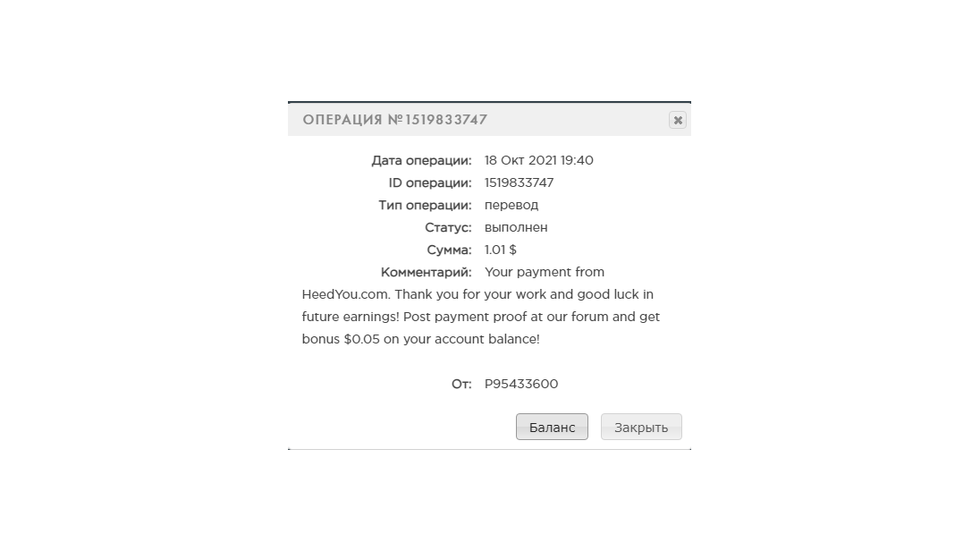
Task: Click the amount value 1.01 $
Action: coord(500,250)
